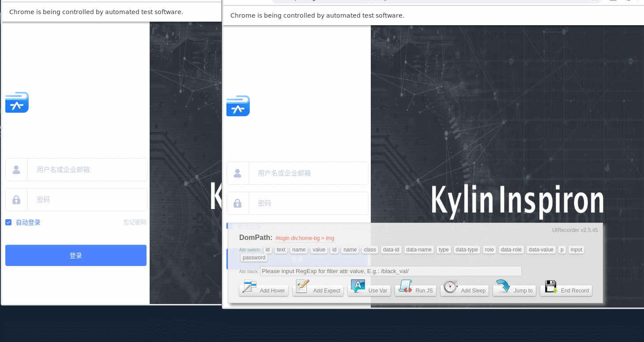This screenshot has height=342, width=644.
Task: Click Add Hover in UIRecorder panel
Action: click(x=264, y=288)
